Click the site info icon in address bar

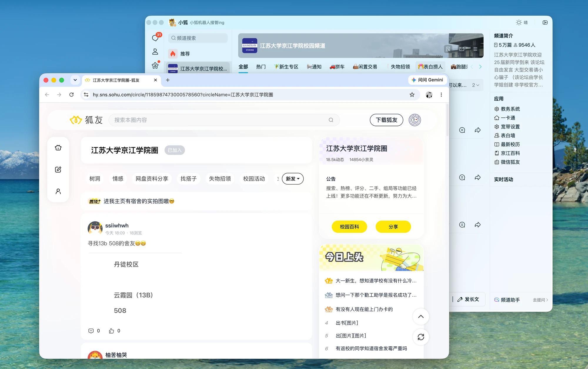tap(86, 94)
